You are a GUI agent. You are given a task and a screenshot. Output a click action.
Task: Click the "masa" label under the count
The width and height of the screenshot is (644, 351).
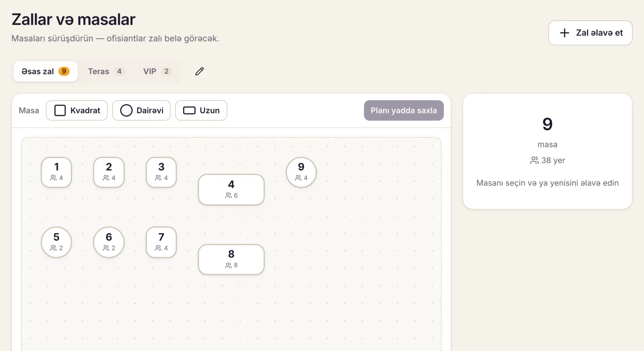(x=547, y=144)
